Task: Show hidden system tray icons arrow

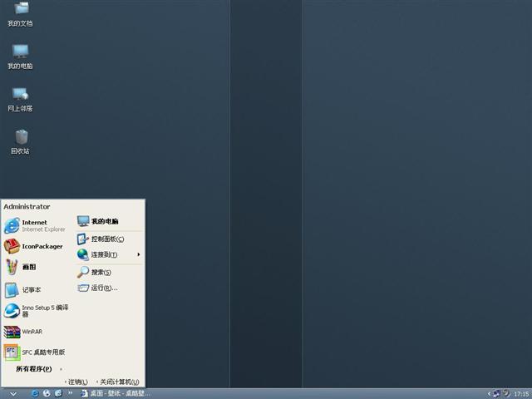Action: coord(489,394)
